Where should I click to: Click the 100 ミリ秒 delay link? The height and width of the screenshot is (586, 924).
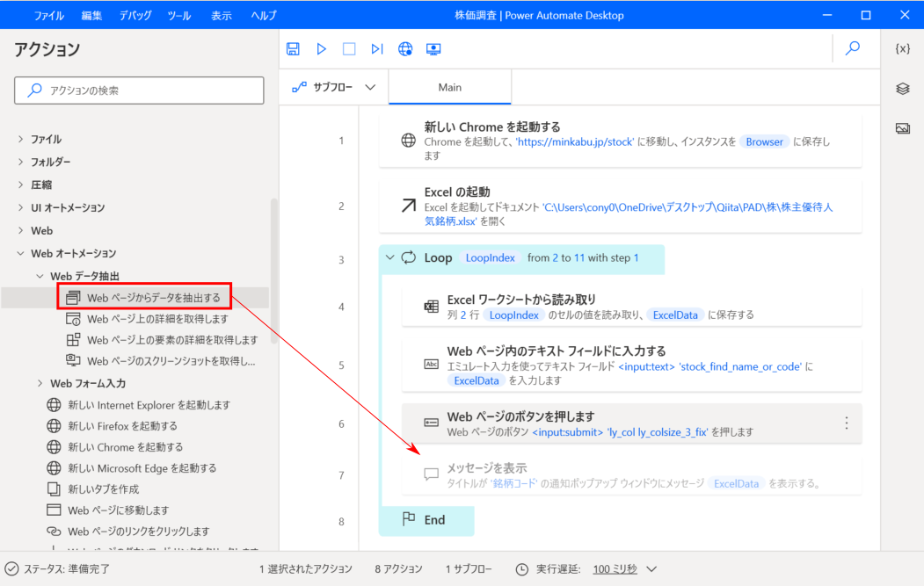coord(615,569)
